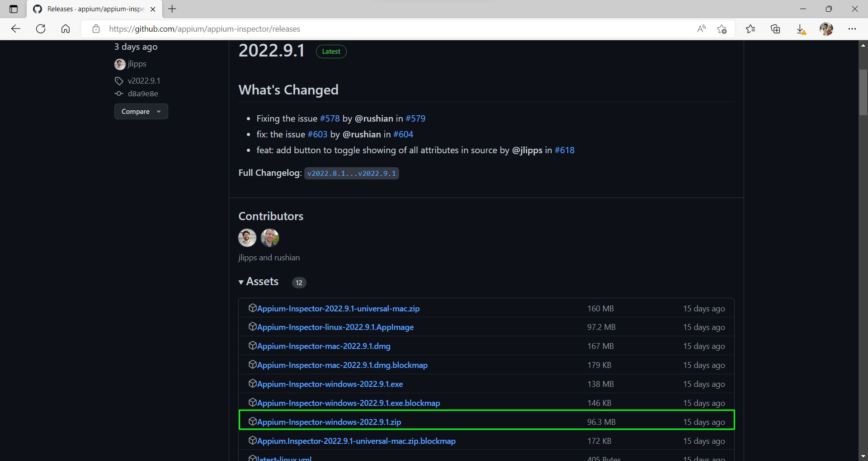This screenshot has width=868, height=461.
Task: Download the mac dmg.blockmap file
Action: point(342,365)
